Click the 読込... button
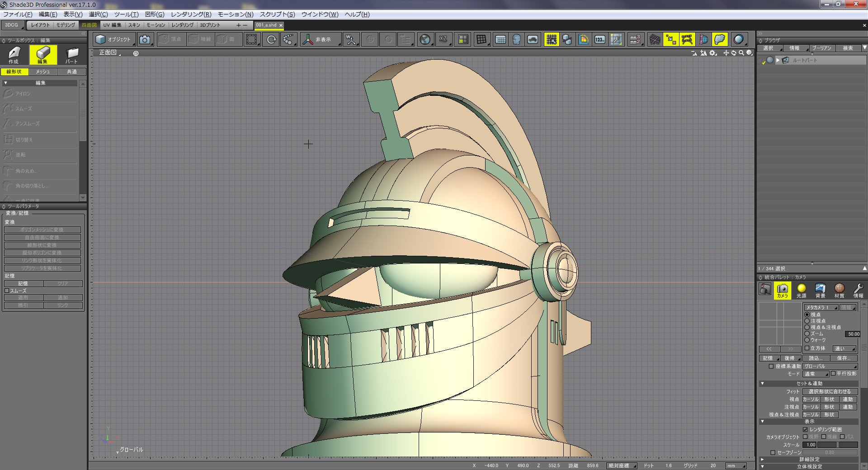Screen dimensions: 868x470 point(816,358)
